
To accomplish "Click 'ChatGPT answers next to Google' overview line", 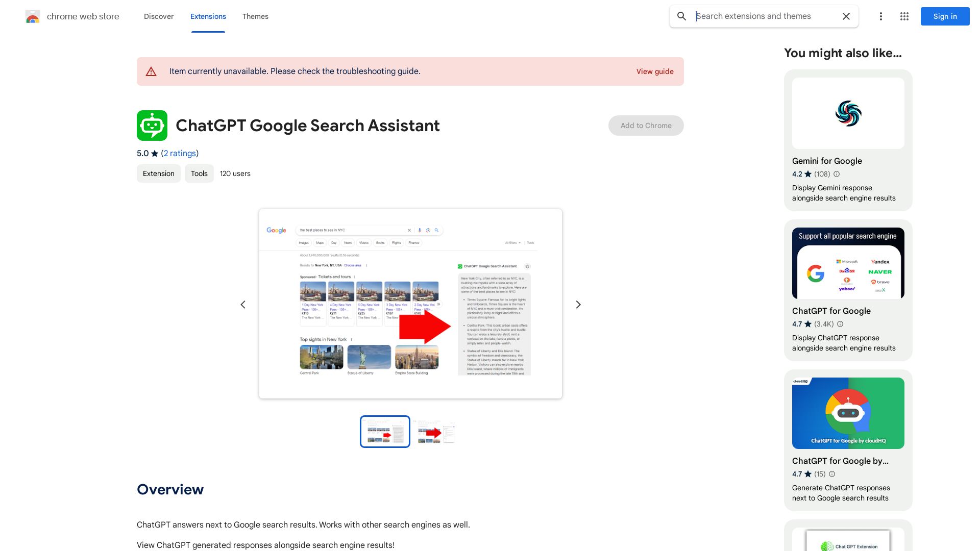I will (303, 524).
